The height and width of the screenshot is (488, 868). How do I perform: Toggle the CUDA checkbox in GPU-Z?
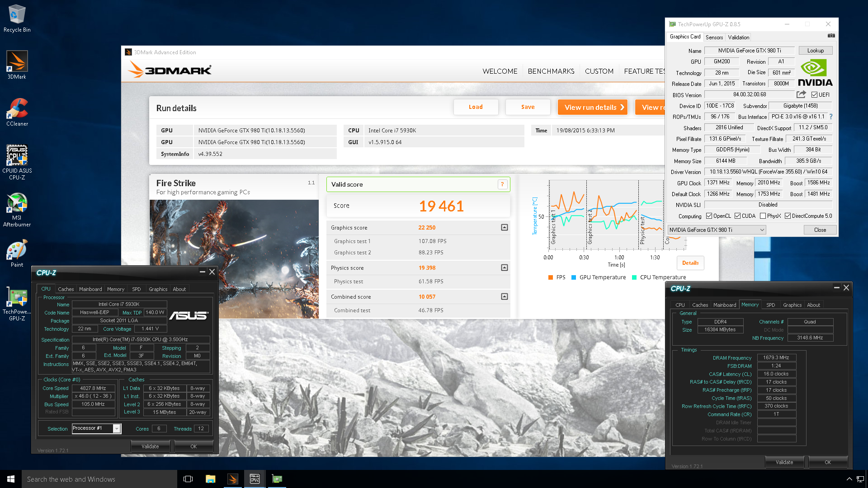(737, 216)
